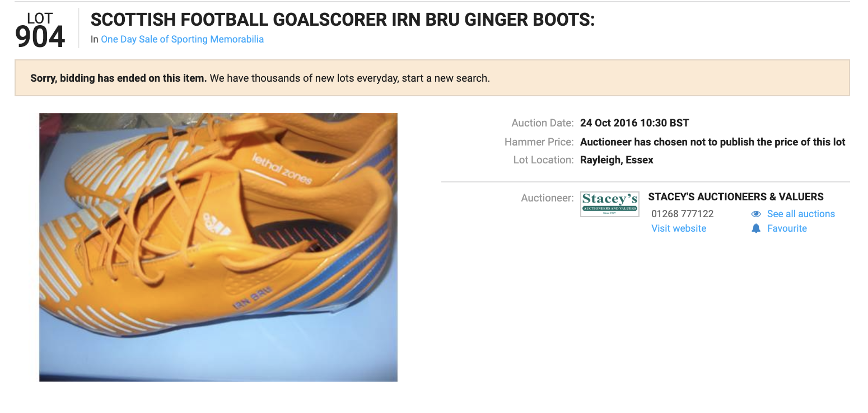The image size is (868, 413).
Task: Click the Auctioneer field label
Action: pyautogui.click(x=547, y=198)
